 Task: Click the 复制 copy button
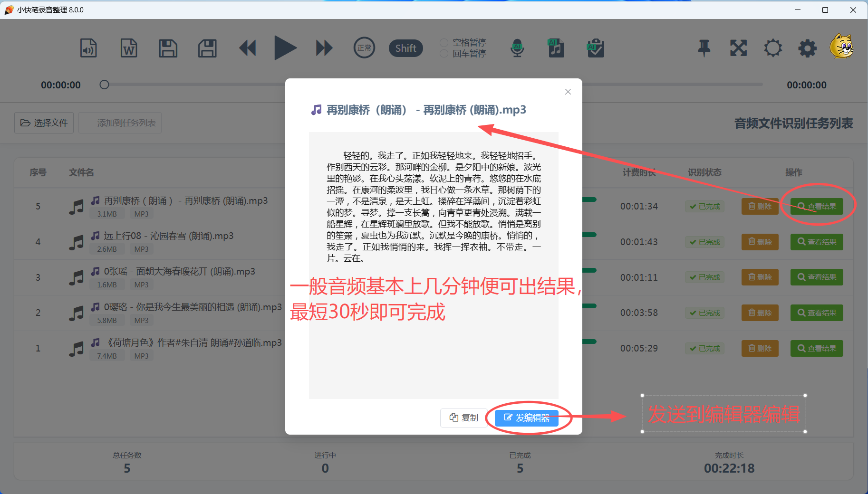[x=463, y=418]
